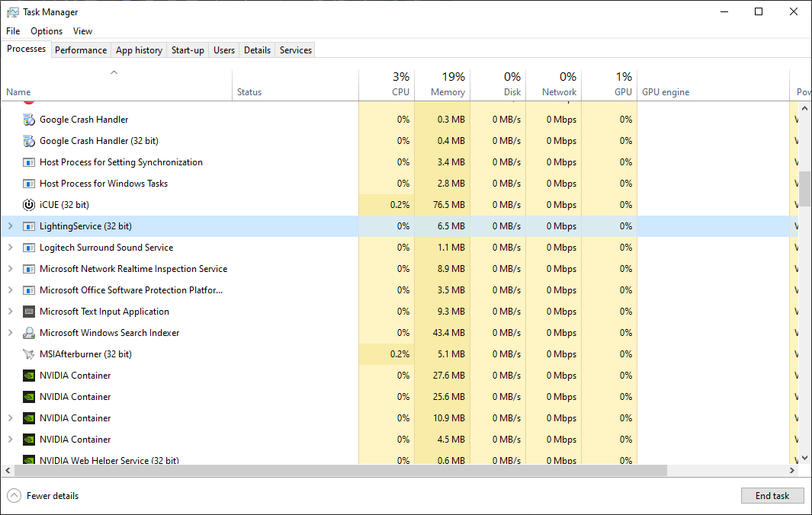The width and height of the screenshot is (812, 515).
Task: Click the NVIDIA Container icon in the 27.6 MB row
Action: [29, 376]
